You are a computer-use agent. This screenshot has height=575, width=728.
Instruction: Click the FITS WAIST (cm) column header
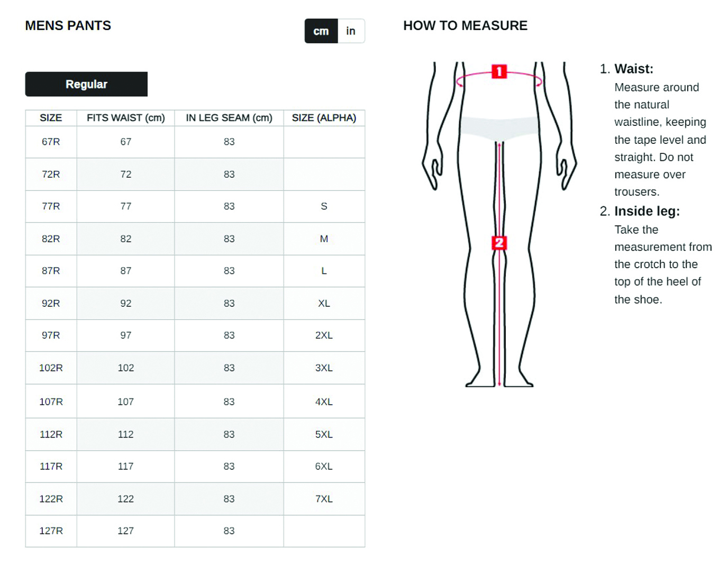tap(125, 118)
